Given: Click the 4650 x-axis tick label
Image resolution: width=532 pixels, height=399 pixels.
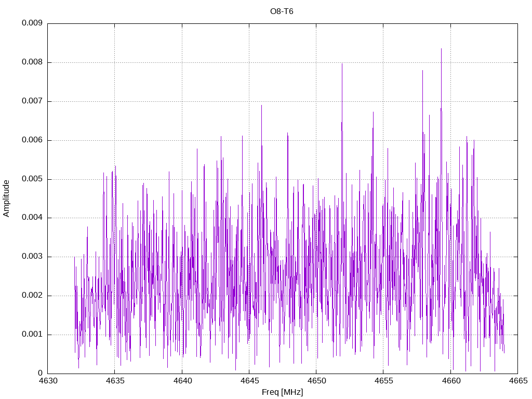Looking at the screenshot, I should [x=316, y=381].
